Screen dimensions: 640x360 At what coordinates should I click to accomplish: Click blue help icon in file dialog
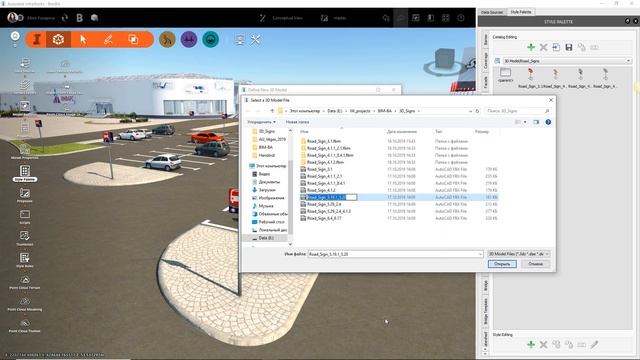coord(548,122)
